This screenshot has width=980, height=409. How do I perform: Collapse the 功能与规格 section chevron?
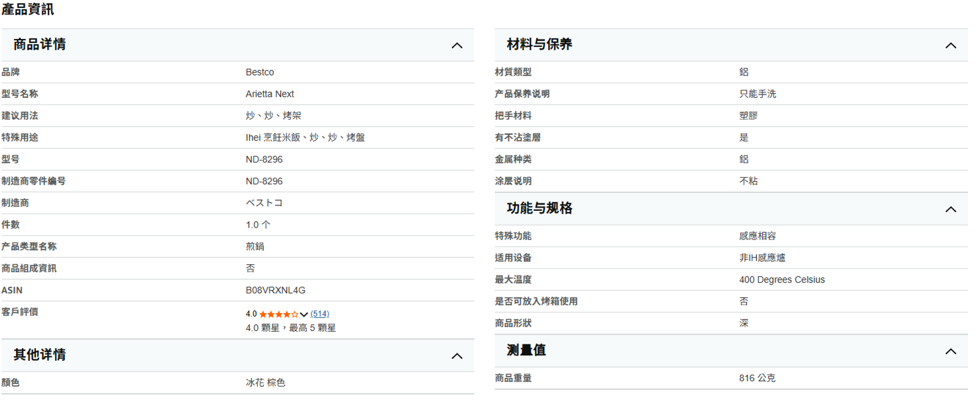(950, 210)
